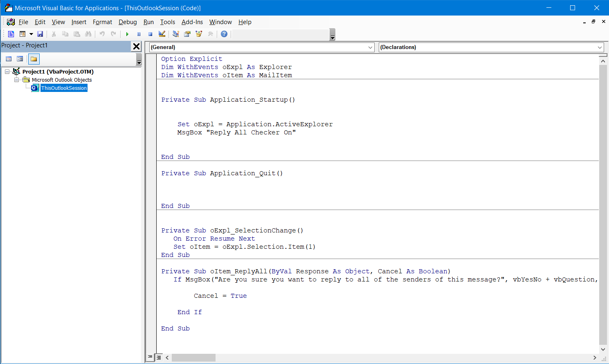Open Find binoculars icon

88,34
